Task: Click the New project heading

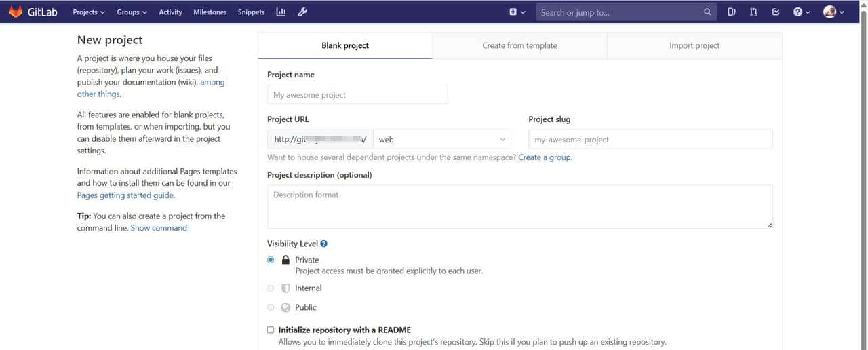Action: pos(110,40)
